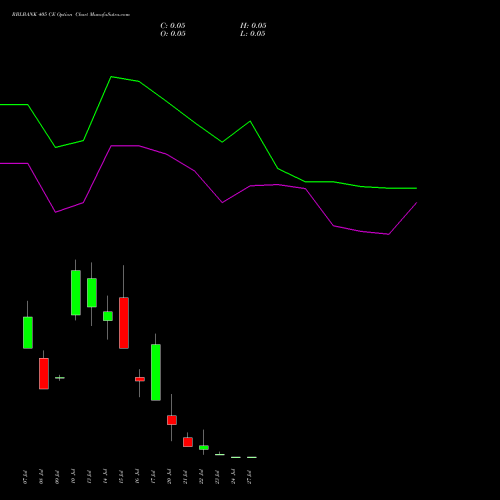The height and width of the screenshot is (500, 500).
Task: Select the small red candle for 16 Jul
Action: coord(140,379)
